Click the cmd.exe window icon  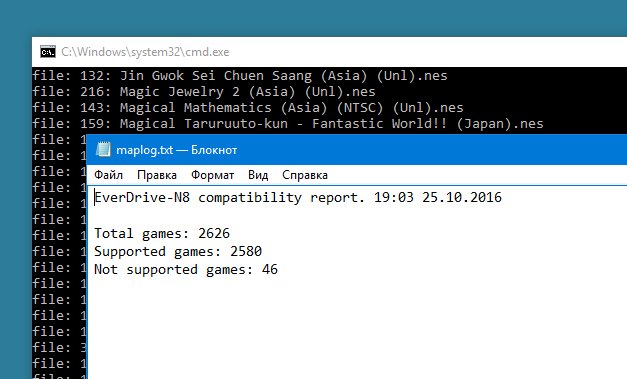coord(48,52)
